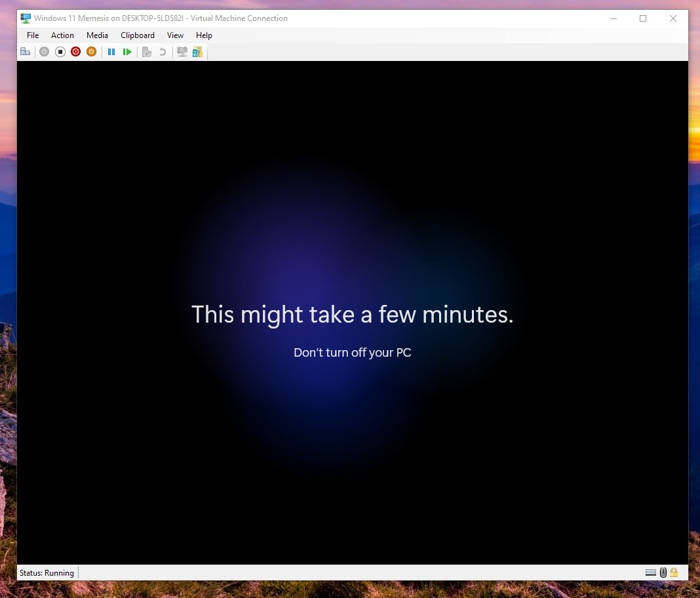700x598 pixels.
Task: Save VM state with the orange power icon
Action: click(92, 52)
